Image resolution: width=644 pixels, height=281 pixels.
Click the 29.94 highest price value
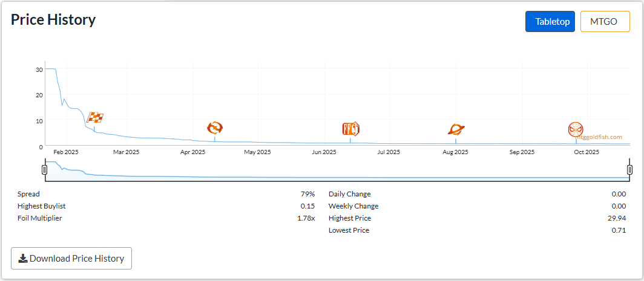pos(618,218)
